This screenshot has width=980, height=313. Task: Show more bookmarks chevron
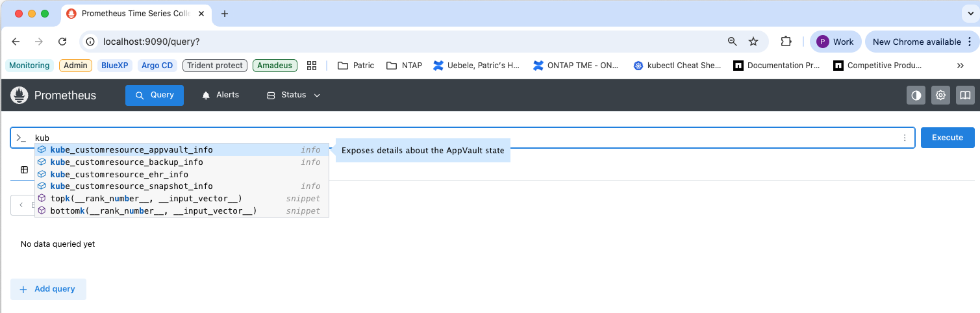pyautogui.click(x=961, y=66)
